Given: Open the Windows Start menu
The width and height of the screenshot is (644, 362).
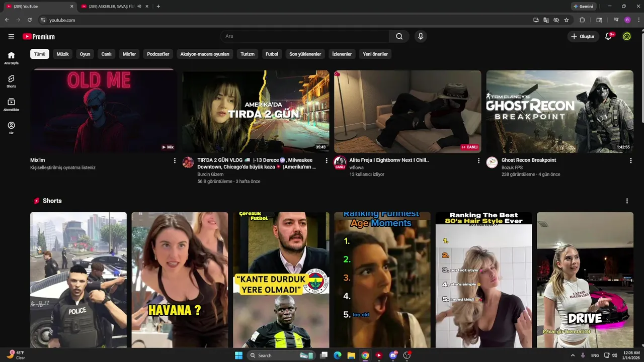Looking at the screenshot, I should click(238, 355).
